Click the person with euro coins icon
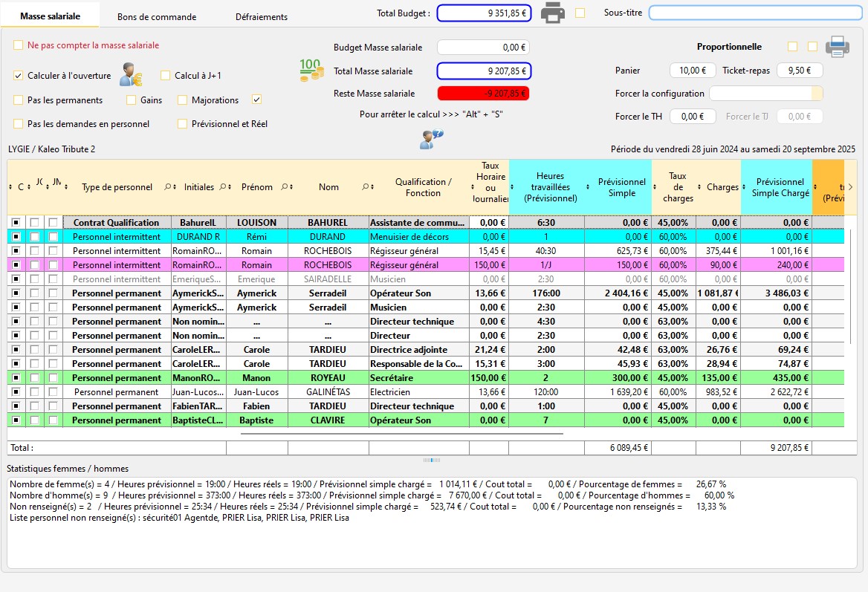 pos(131,74)
